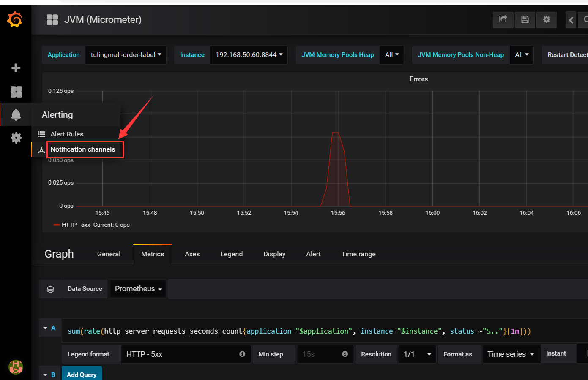This screenshot has height=380, width=588.
Task: Click the Alert Rules list icon
Action: [x=41, y=134]
